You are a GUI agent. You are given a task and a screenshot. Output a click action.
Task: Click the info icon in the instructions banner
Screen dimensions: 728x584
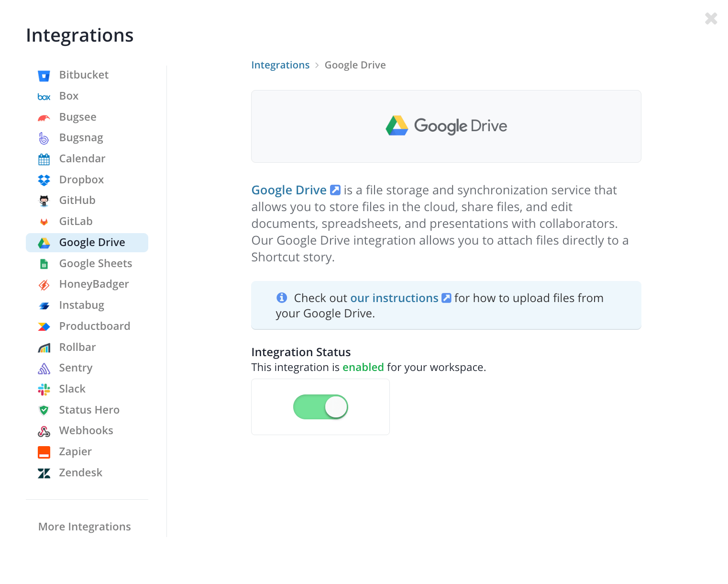tap(282, 297)
